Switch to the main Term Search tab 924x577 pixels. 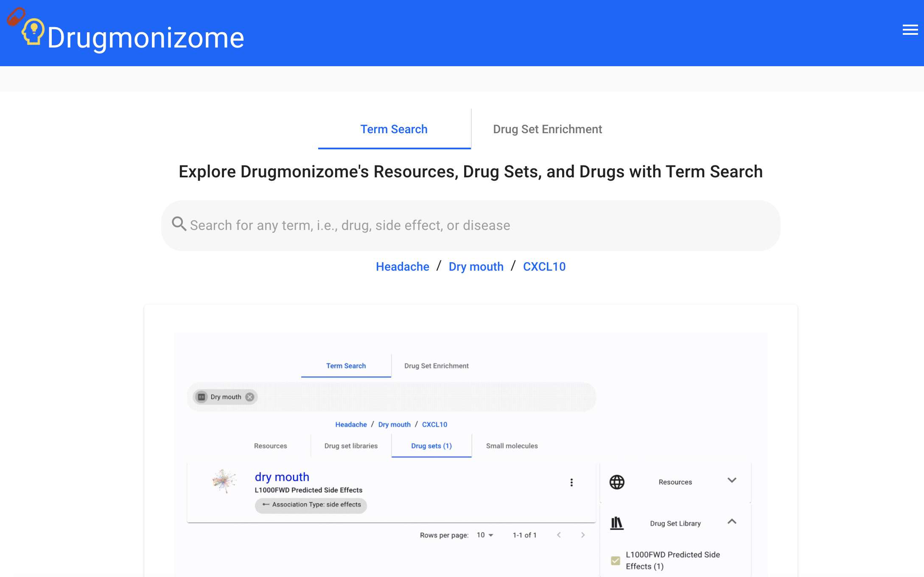394,129
